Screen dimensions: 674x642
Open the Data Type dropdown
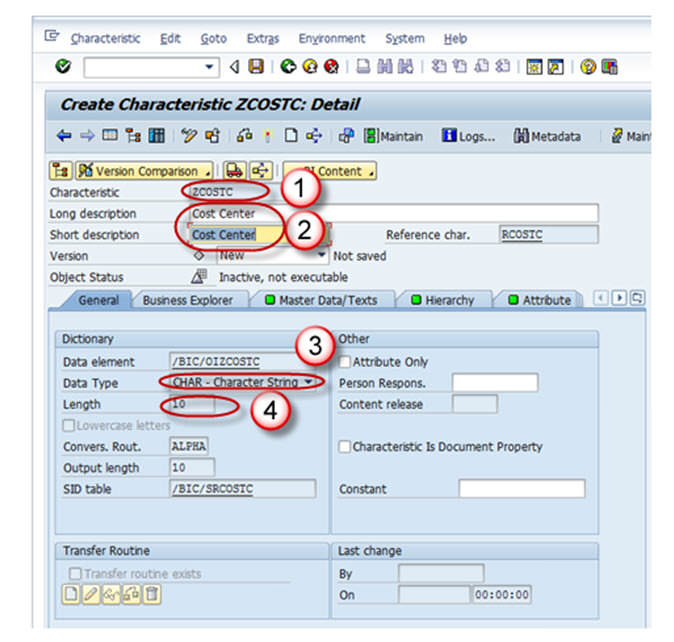[308, 383]
